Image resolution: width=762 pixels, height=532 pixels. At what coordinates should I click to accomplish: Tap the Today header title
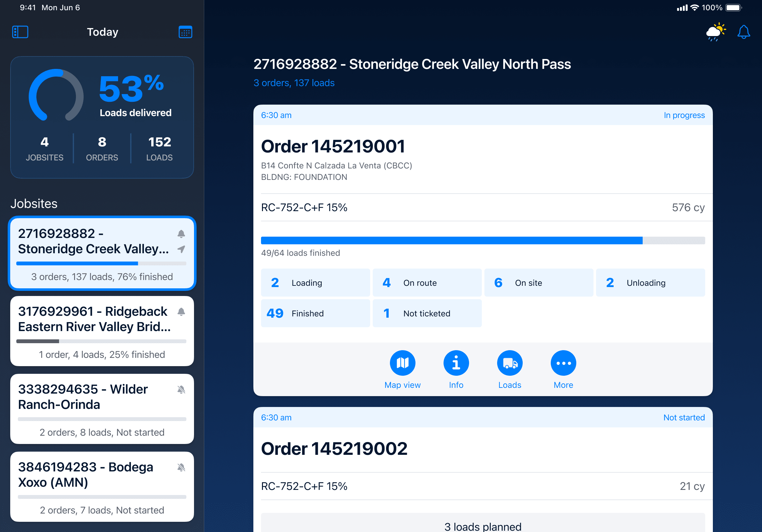click(x=102, y=32)
